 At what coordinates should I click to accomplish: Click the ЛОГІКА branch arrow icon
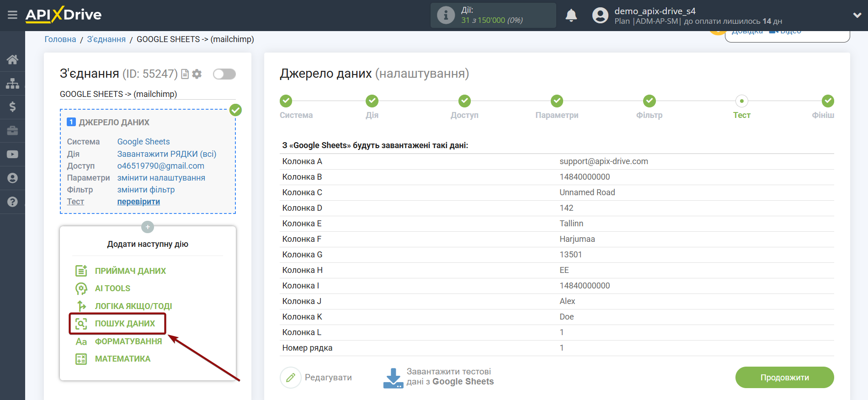[x=81, y=306]
